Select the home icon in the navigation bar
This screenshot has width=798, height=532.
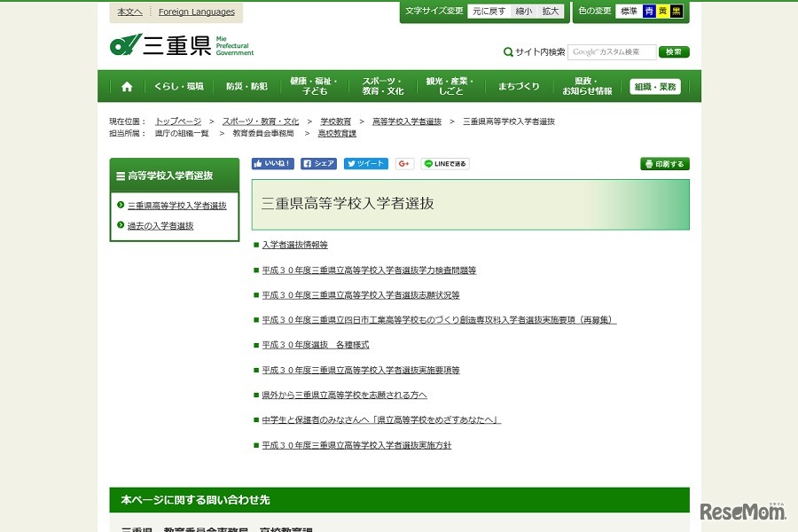coord(126,85)
